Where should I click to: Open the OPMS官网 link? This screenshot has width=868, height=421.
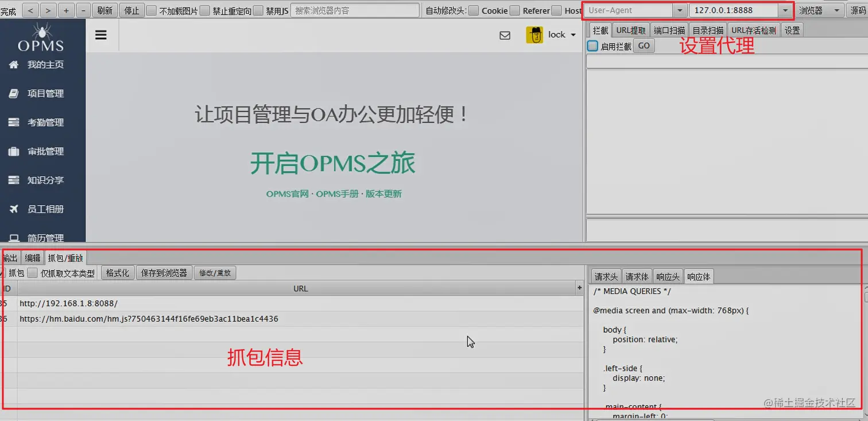tap(288, 194)
